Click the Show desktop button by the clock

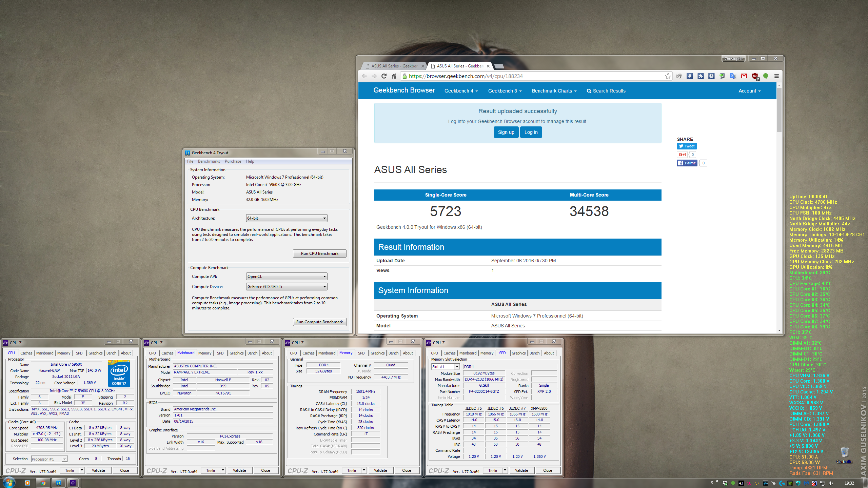(x=865, y=483)
